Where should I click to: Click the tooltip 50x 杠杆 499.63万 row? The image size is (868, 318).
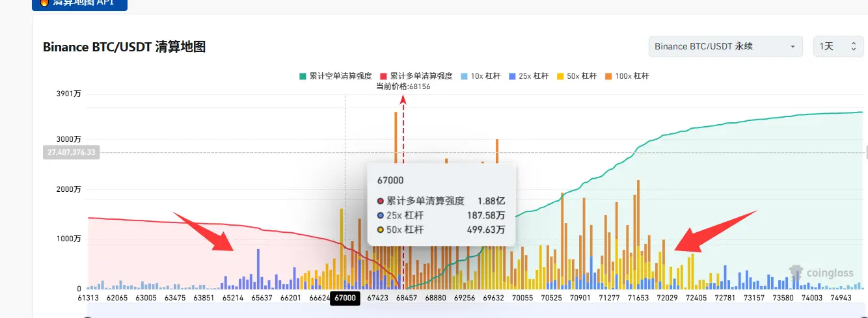click(442, 230)
